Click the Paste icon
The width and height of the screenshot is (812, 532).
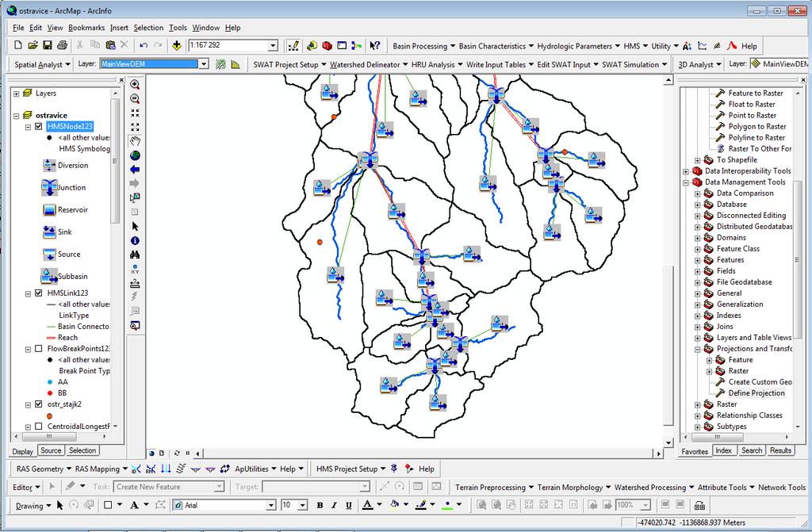click(x=109, y=45)
